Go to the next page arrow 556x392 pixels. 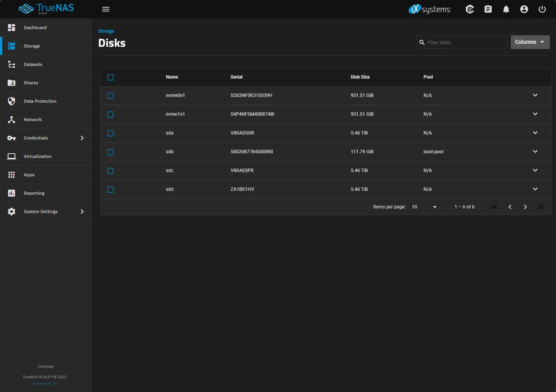(x=525, y=207)
